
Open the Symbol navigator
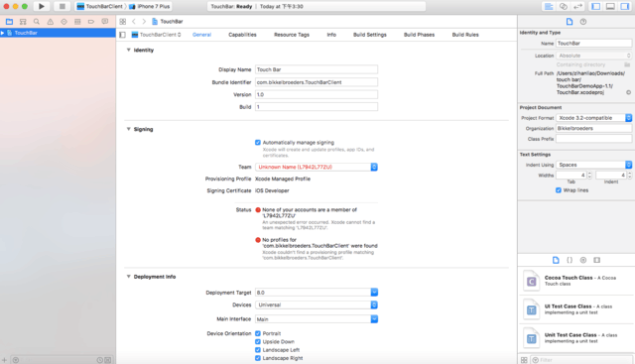click(x=23, y=22)
